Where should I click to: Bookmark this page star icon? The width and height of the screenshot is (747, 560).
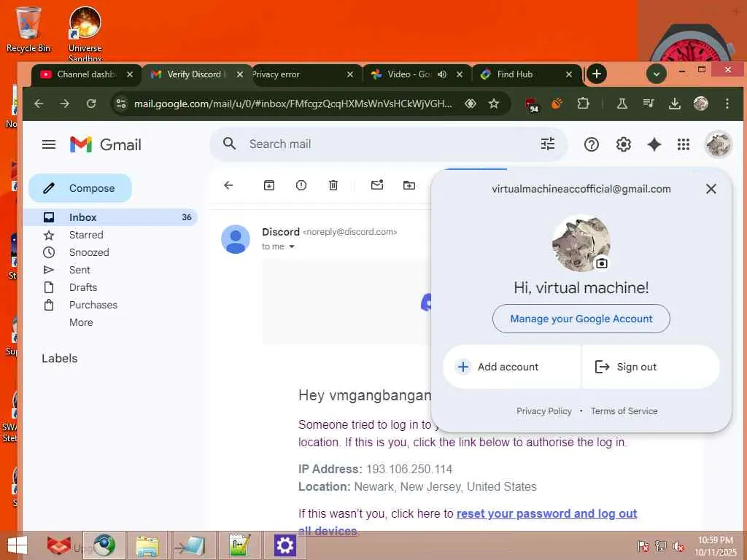pos(494,104)
